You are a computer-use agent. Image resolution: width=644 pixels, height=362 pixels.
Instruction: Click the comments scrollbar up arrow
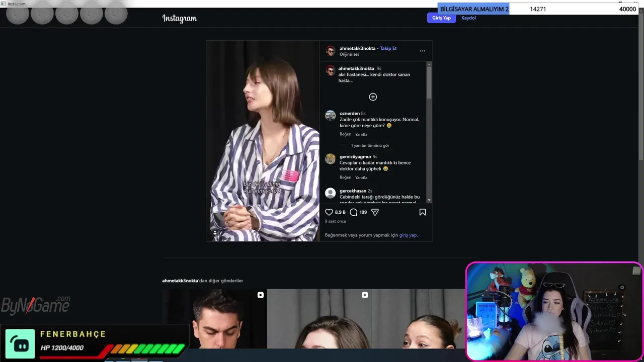[x=429, y=64]
